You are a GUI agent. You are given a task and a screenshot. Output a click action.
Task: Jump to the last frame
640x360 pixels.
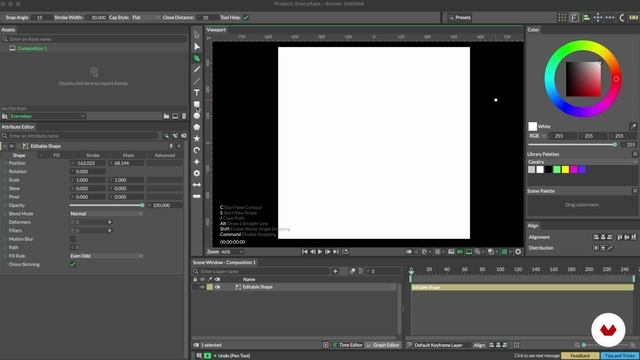(336, 252)
